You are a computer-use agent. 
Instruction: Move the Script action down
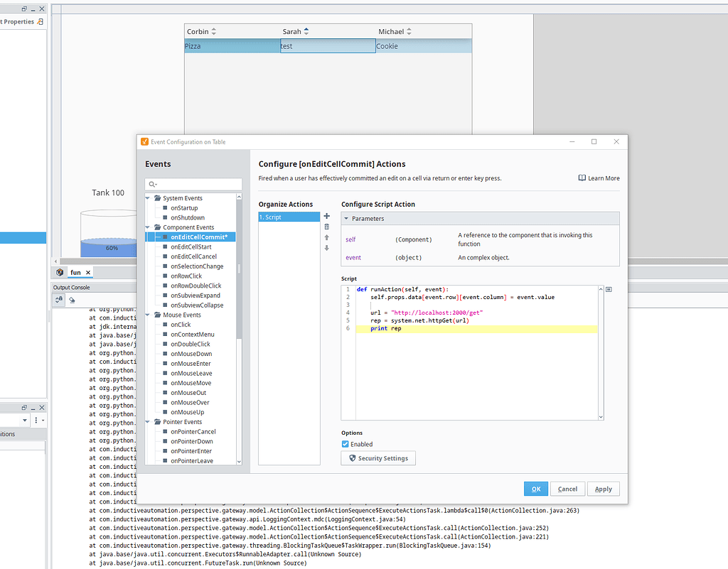click(326, 248)
